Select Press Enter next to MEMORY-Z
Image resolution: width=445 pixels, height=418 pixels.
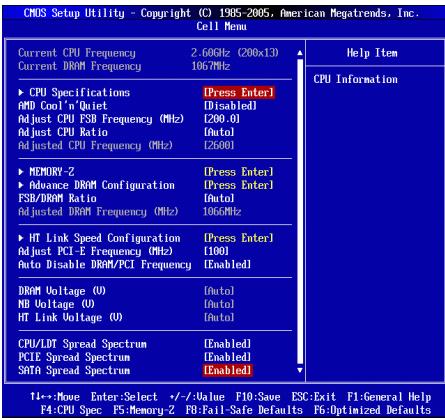point(238,172)
